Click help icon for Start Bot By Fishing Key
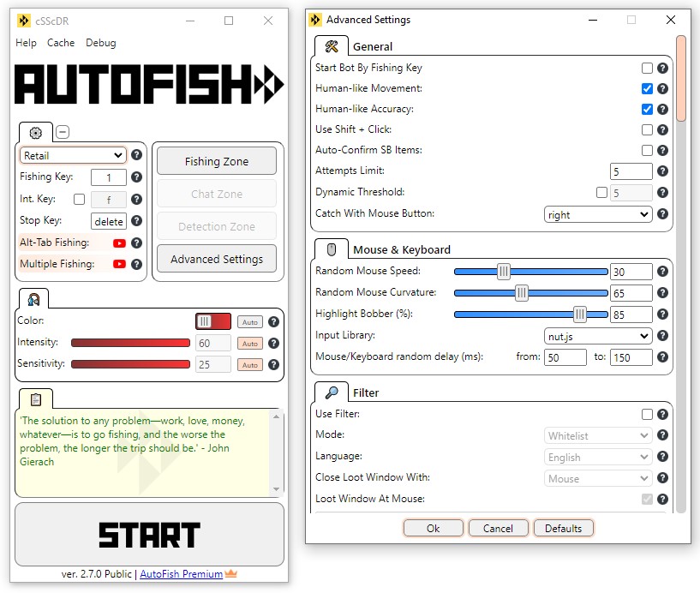This screenshot has width=700, height=593. [663, 68]
